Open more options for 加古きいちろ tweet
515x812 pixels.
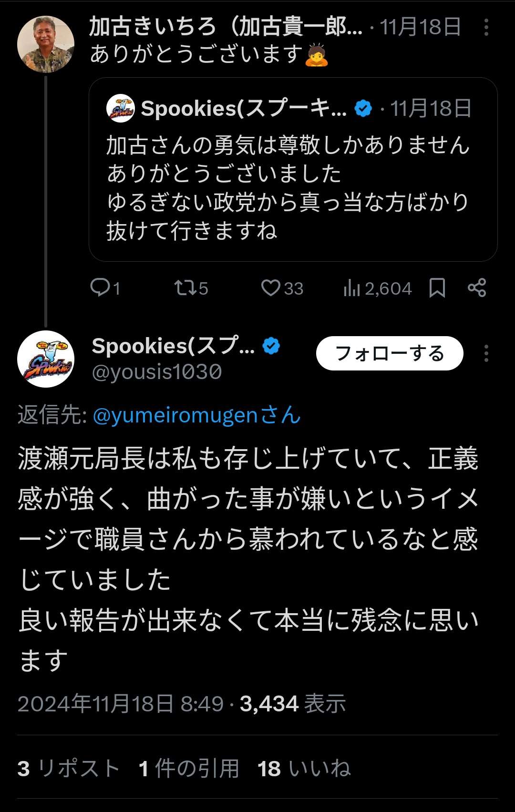pos(486,28)
